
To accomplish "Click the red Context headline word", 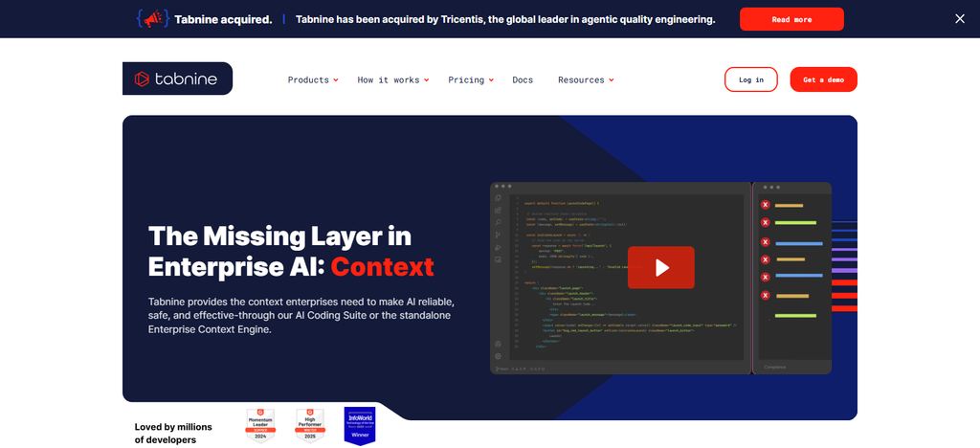I will pos(383,267).
